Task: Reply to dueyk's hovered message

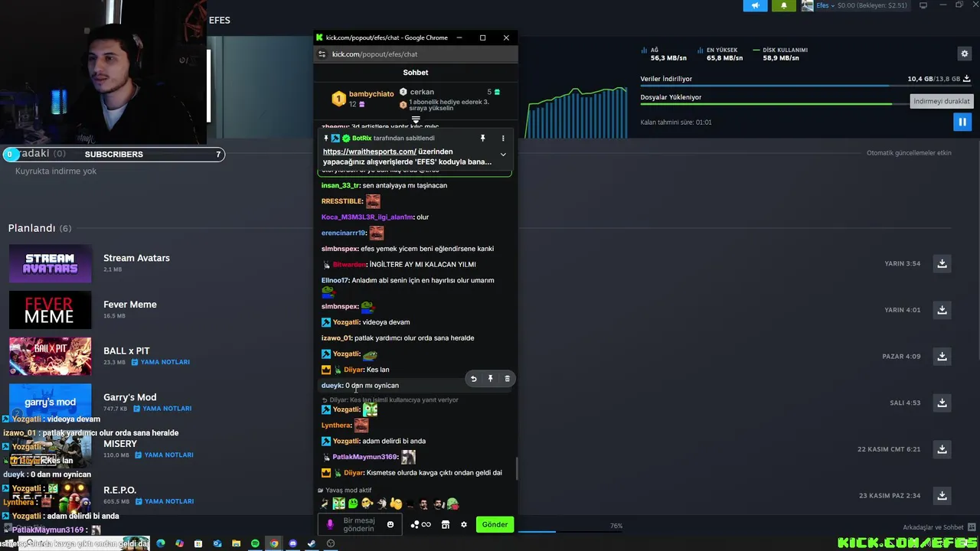Action: [x=473, y=379]
